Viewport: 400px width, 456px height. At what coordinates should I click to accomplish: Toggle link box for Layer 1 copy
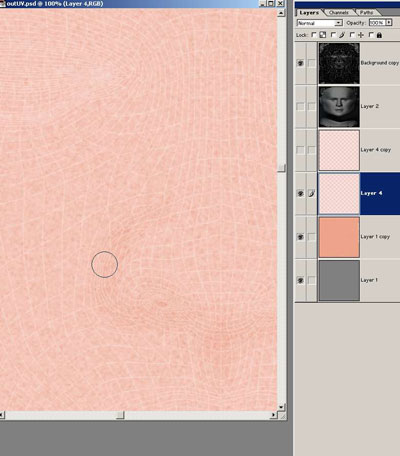click(x=311, y=237)
